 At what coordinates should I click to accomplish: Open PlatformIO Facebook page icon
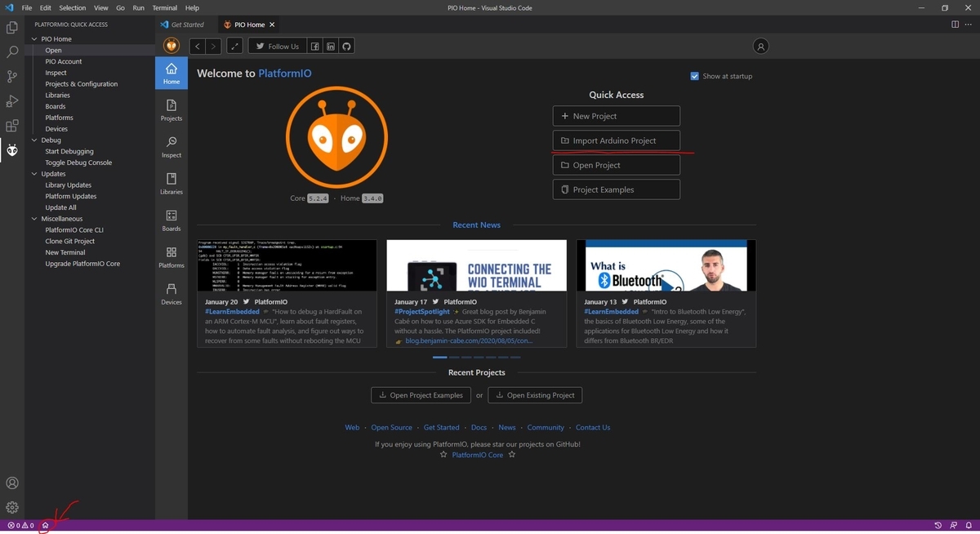coord(315,47)
